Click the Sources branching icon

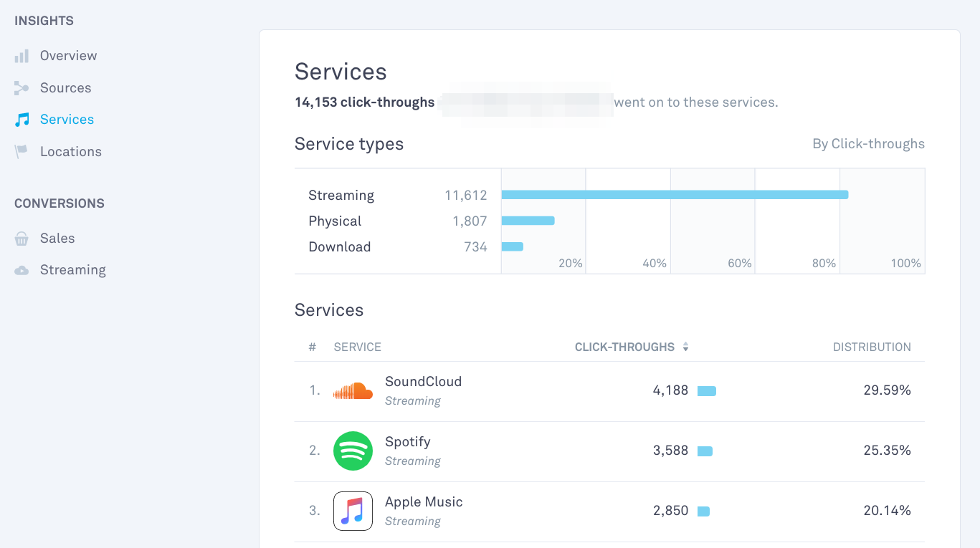click(22, 88)
